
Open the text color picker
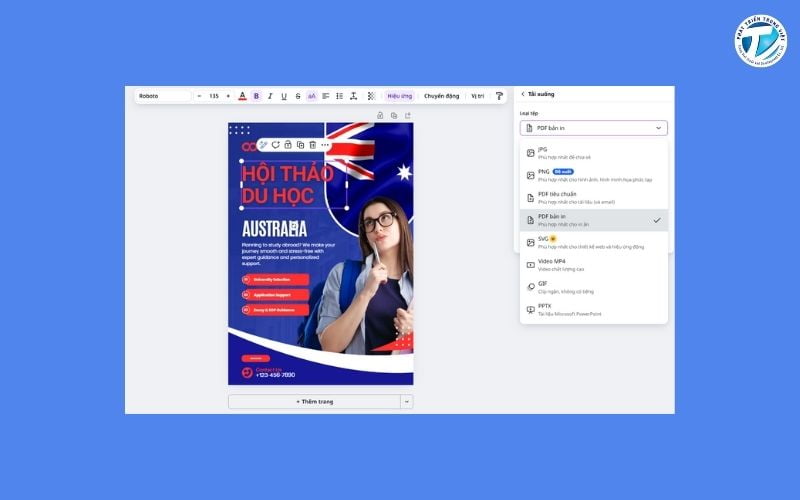click(242, 96)
